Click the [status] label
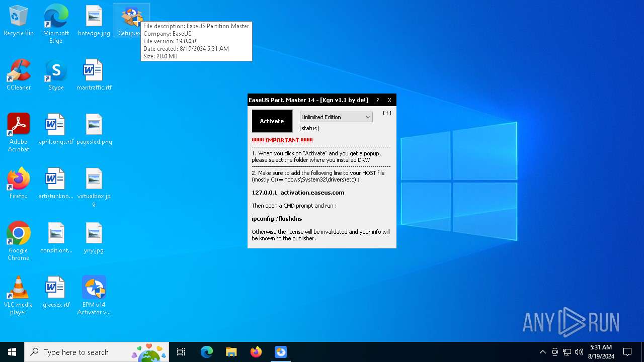Screen dimensions: 644x362 309,128
